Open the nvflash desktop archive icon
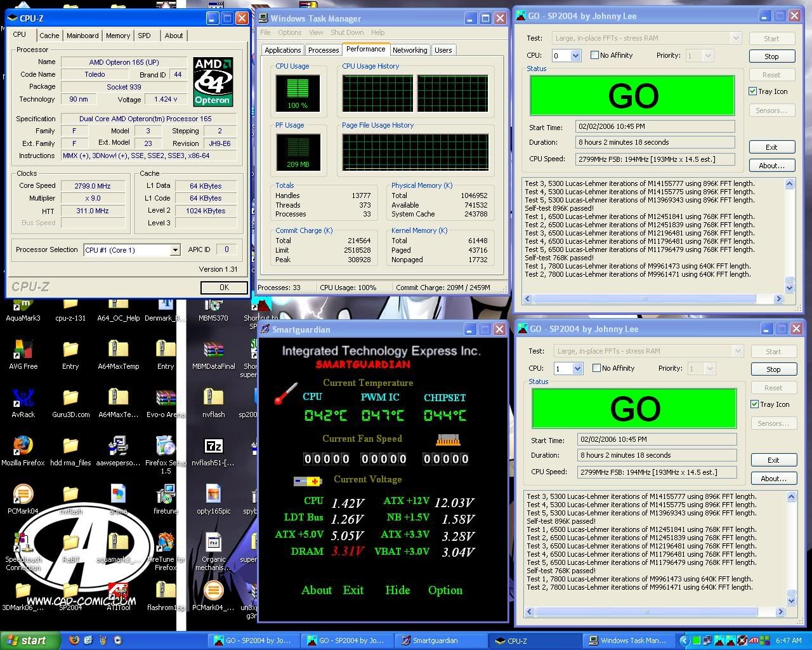Viewport: 812px width, 650px height. click(x=213, y=398)
